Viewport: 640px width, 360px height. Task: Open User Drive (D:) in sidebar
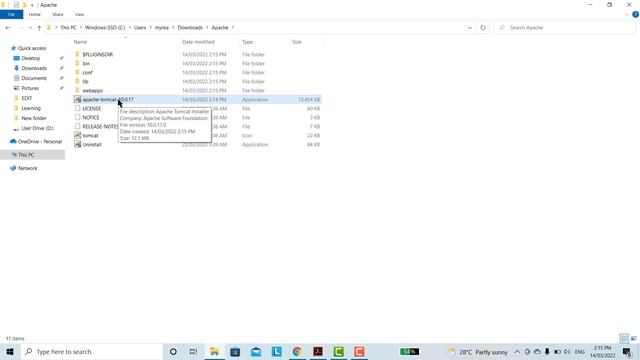37,128
